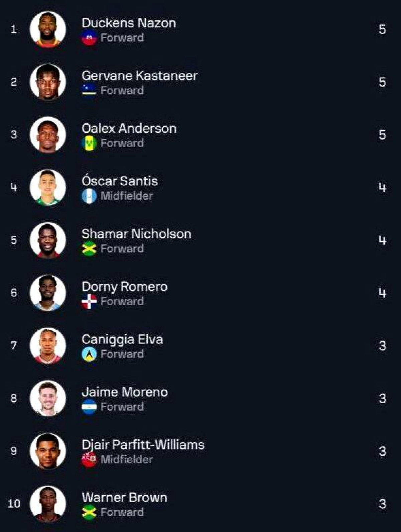Click the Saint Vincent flag under Oalex Anderson

pyautogui.click(x=89, y=143)
